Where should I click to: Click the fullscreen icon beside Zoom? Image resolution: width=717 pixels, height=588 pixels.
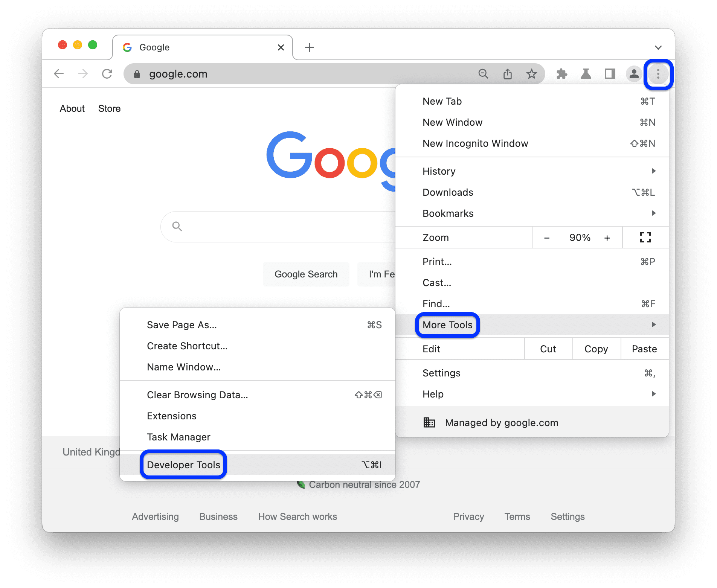coord(645,237)
